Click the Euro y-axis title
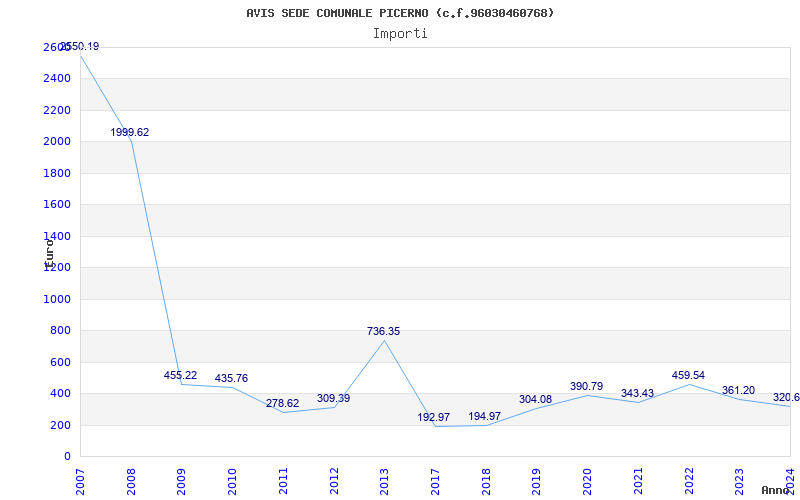 [x=49, y=253]
